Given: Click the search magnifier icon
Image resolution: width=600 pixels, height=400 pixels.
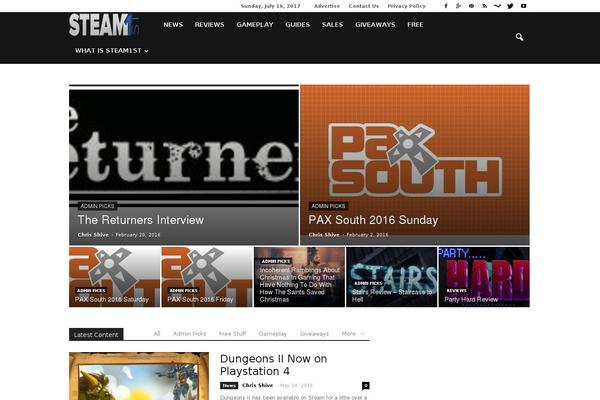Looking at the screenshot, I should point(519,37).
